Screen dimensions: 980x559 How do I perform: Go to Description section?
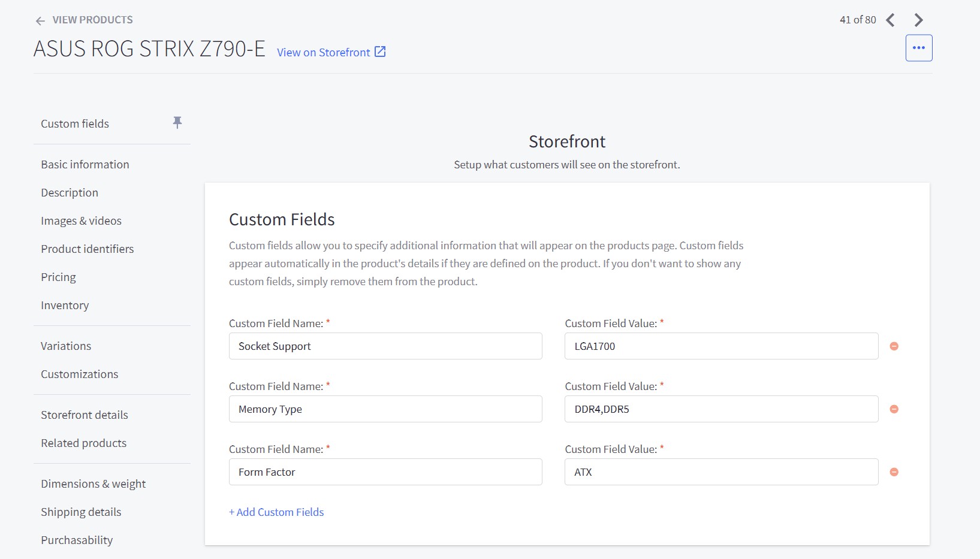coord(70,193)
